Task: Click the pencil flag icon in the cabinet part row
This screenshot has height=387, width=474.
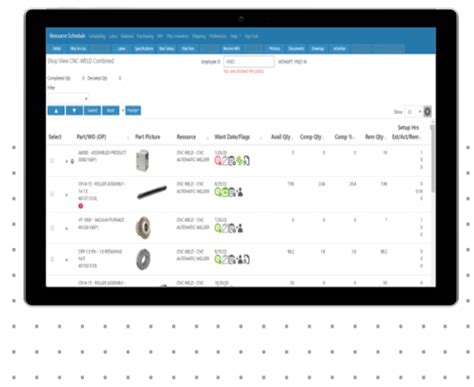Action: click(x=225, y=161)
